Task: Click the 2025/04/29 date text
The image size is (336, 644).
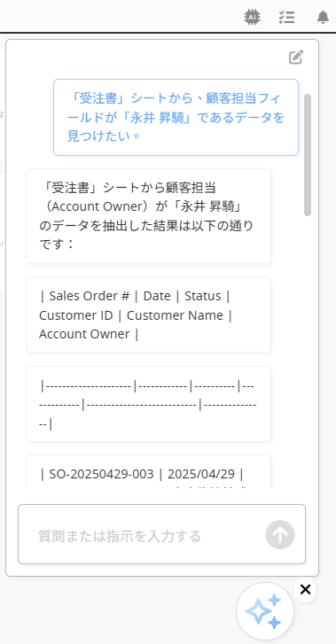Action: pyautogui.click(x=201, y=475)
